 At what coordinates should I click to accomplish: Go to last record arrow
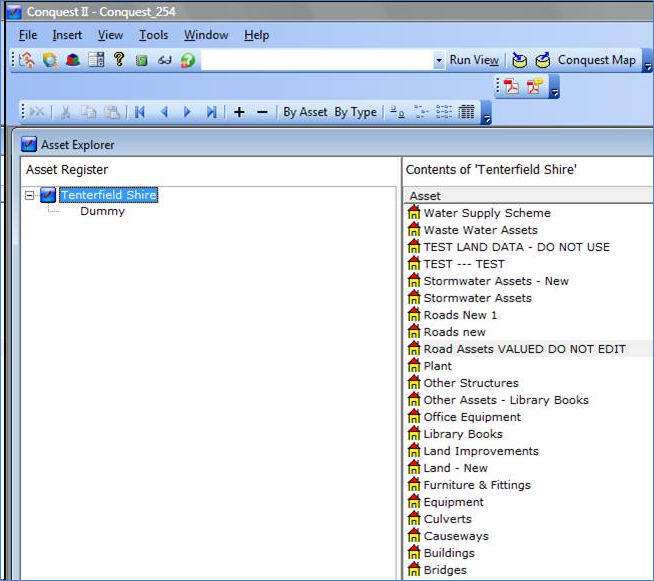point(211,112)
